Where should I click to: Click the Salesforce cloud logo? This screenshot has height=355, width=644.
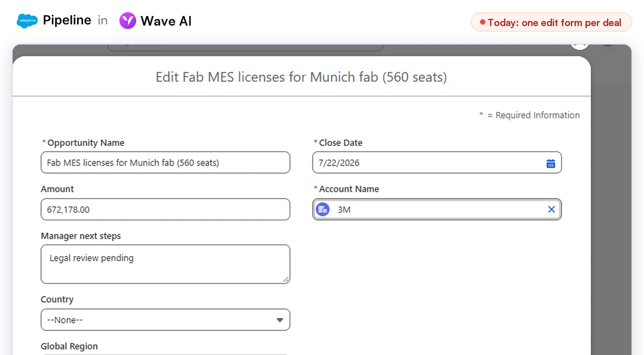pyautogui.click(x=27, y=21)
